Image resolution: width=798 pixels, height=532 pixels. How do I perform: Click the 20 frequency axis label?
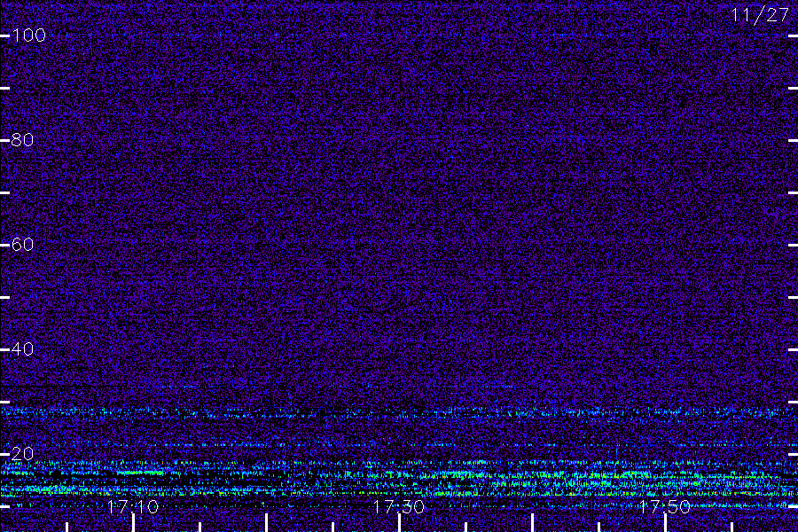tap(22, 454)
